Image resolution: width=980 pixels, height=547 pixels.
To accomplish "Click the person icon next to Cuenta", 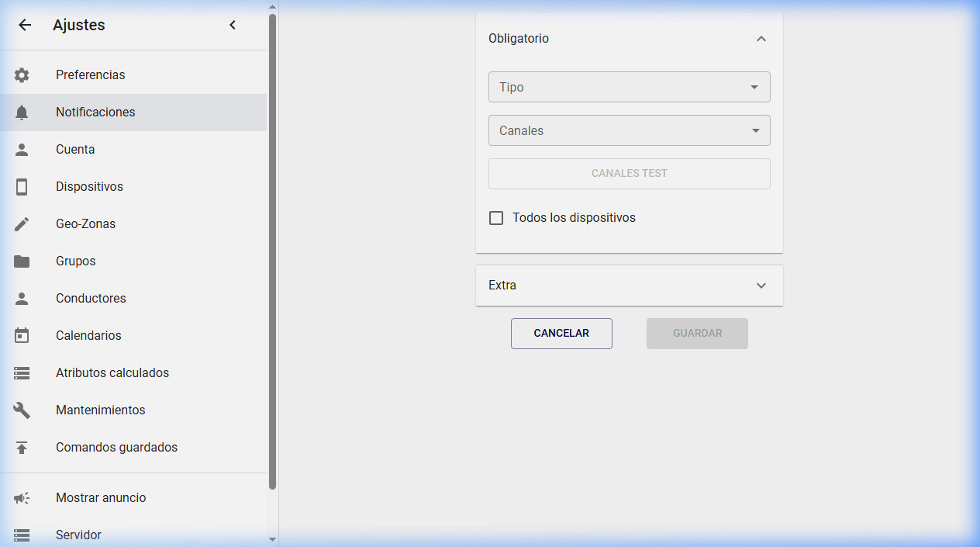I will [22, 150].
